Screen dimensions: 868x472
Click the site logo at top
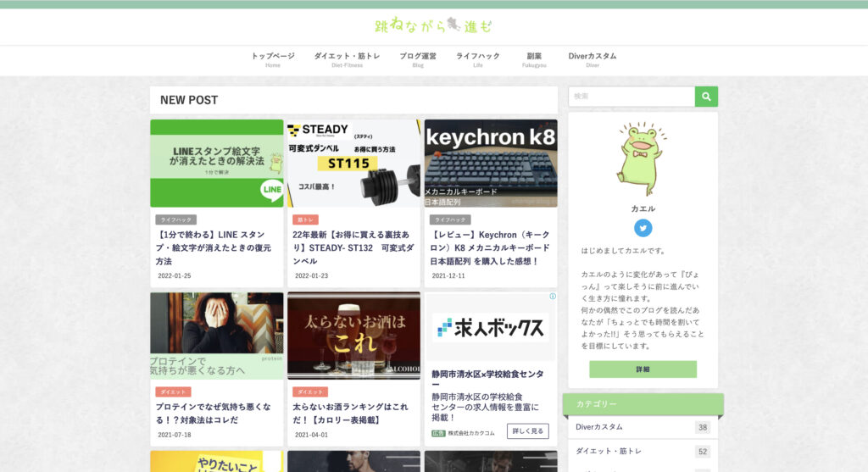tap(433, 26)
